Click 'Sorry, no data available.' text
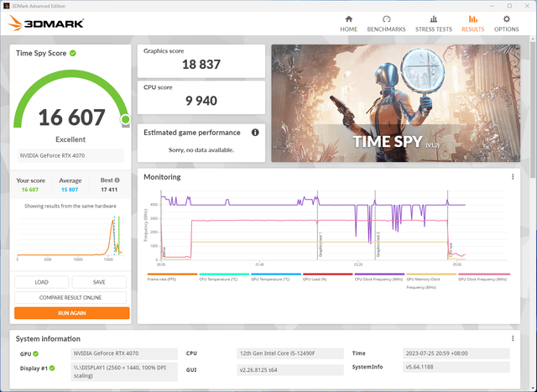 [x=201, y=149]
